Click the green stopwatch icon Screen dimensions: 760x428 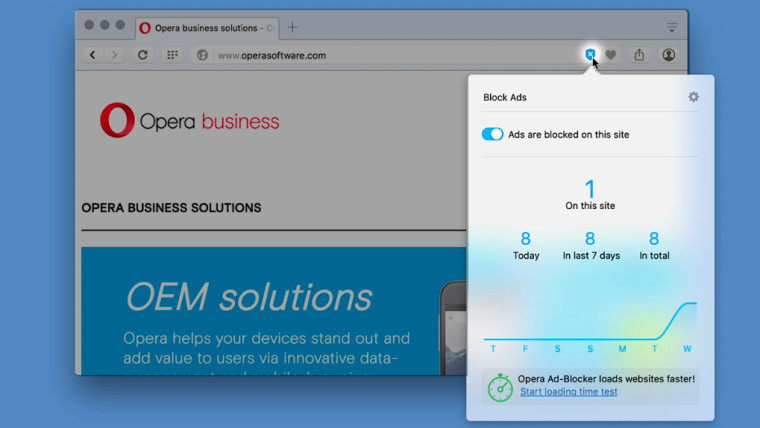[x=500, y=387]
